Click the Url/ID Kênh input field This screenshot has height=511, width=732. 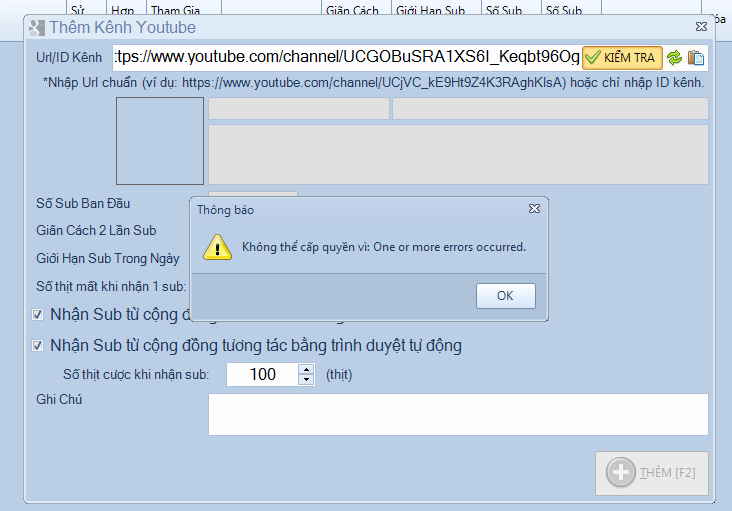coord(347,57)
